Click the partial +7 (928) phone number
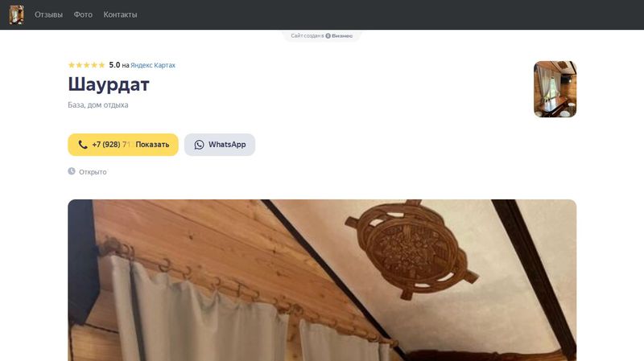The height and width of the screenshot is (361, 644). pos(111,145)
